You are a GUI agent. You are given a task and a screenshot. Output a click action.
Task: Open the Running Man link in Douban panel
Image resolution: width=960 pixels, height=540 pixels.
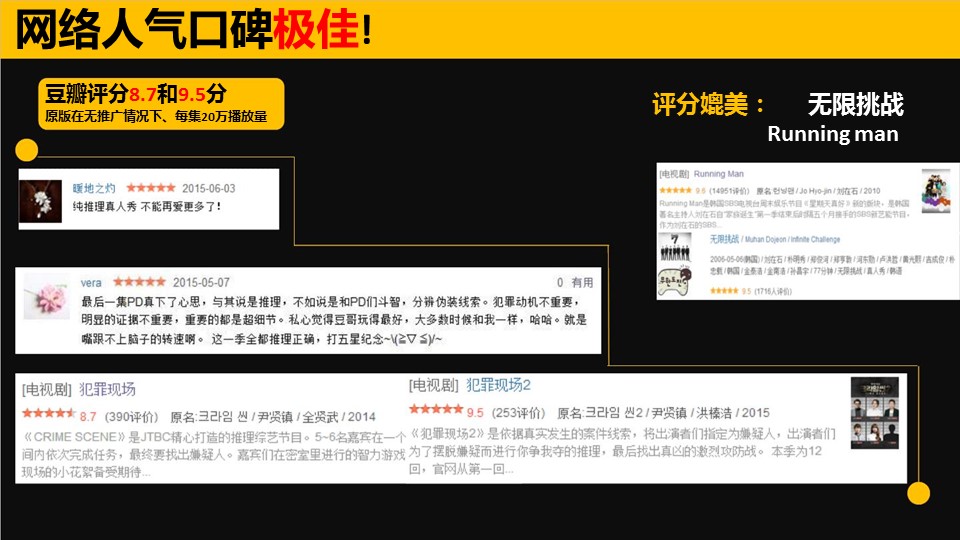click(x=718, y=174)
